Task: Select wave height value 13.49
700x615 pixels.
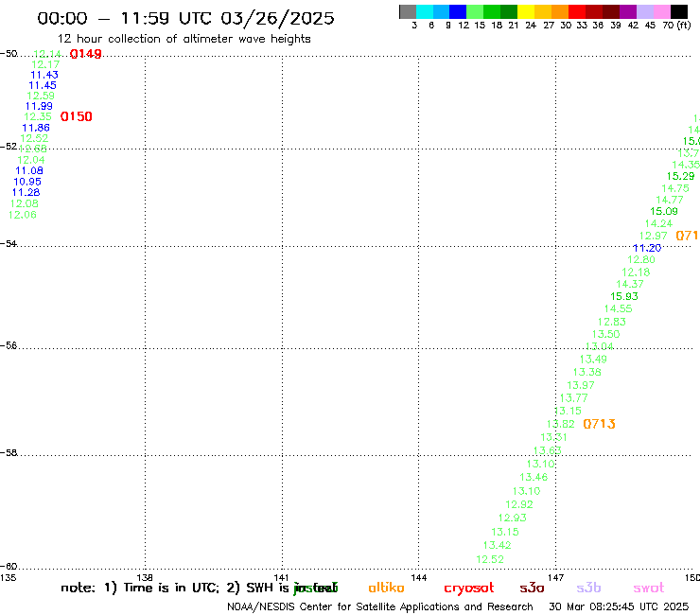Action: click(593, 360)
